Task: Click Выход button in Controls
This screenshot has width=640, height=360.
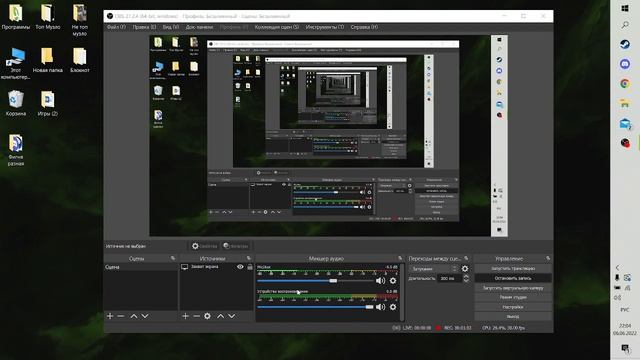Action: click(513, 316)
